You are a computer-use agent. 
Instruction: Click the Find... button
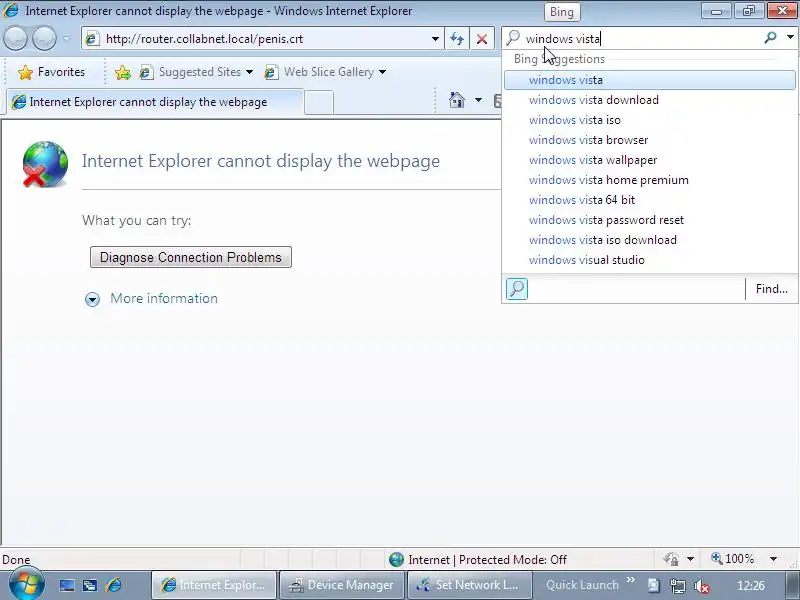(x=771, y=289)
